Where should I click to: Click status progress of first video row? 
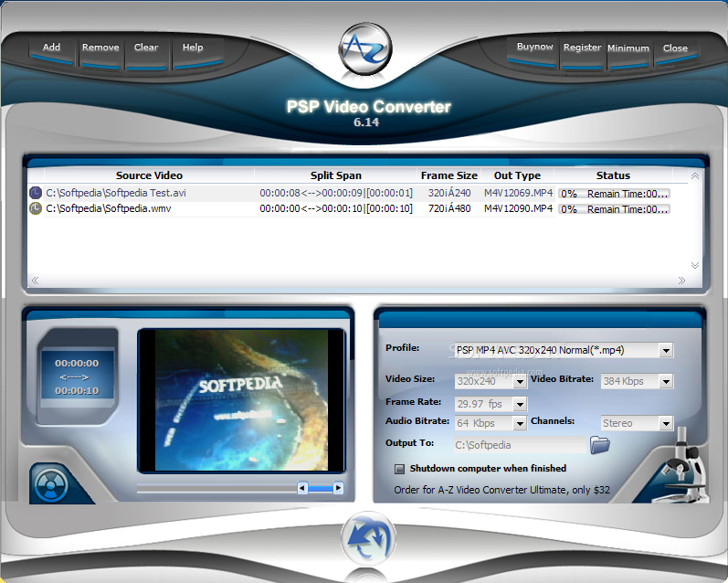point(614,194)
